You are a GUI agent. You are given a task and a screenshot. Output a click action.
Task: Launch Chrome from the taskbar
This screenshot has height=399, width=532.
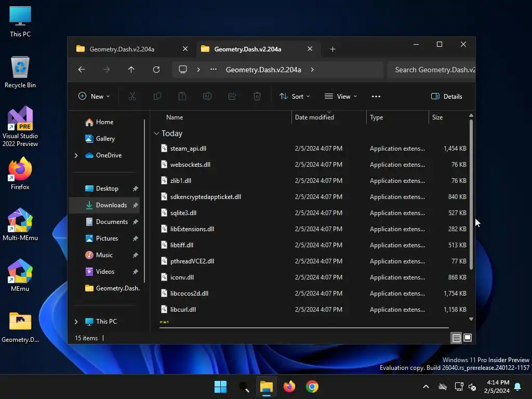pos(312,387)
